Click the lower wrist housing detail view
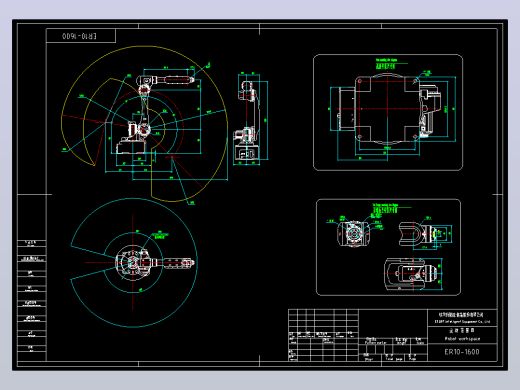This screenshot has width=520, height=390. (x=411, y=274)
